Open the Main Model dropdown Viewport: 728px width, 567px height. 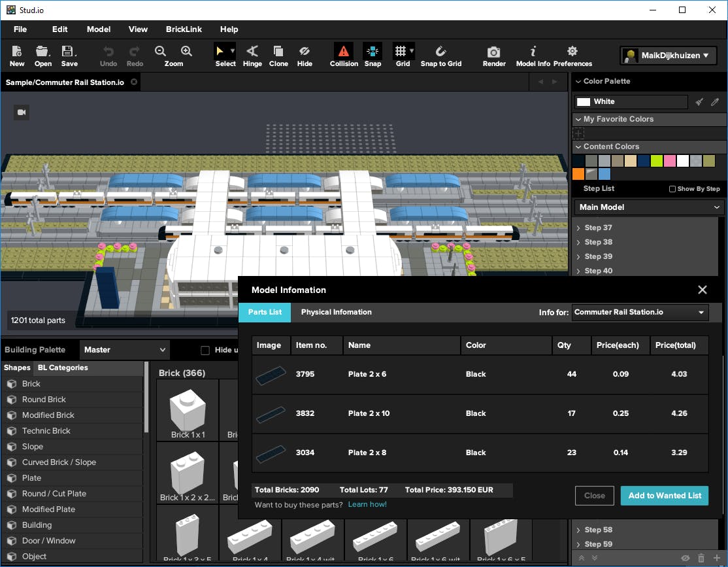pos(650,207)
